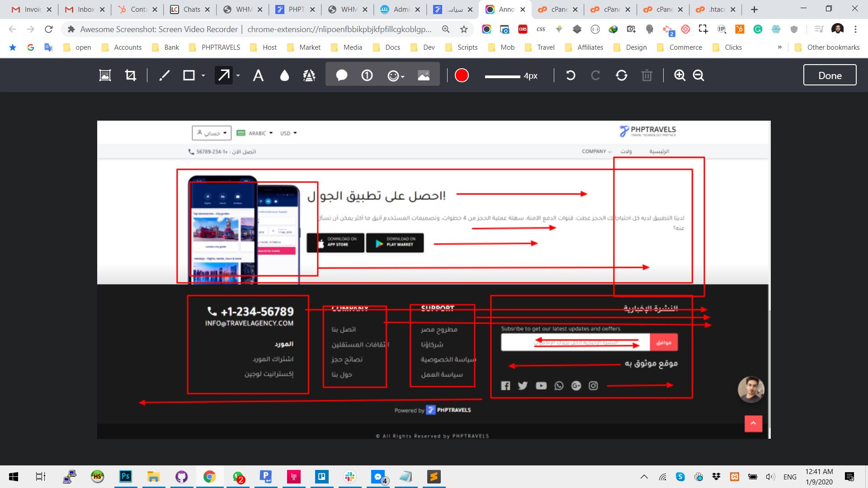
Task: Select the numbered step marker tool
Action: [367, 75]
